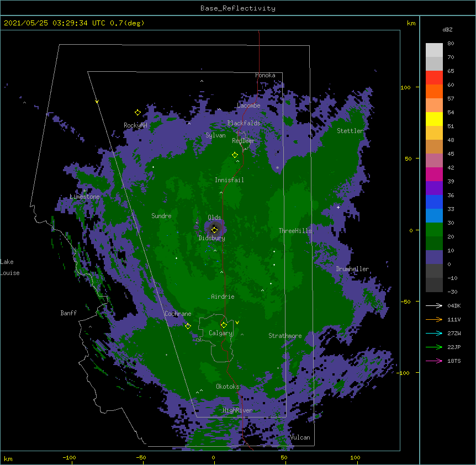Select the red 65 dBZ color swatch

tap(434, 77)
